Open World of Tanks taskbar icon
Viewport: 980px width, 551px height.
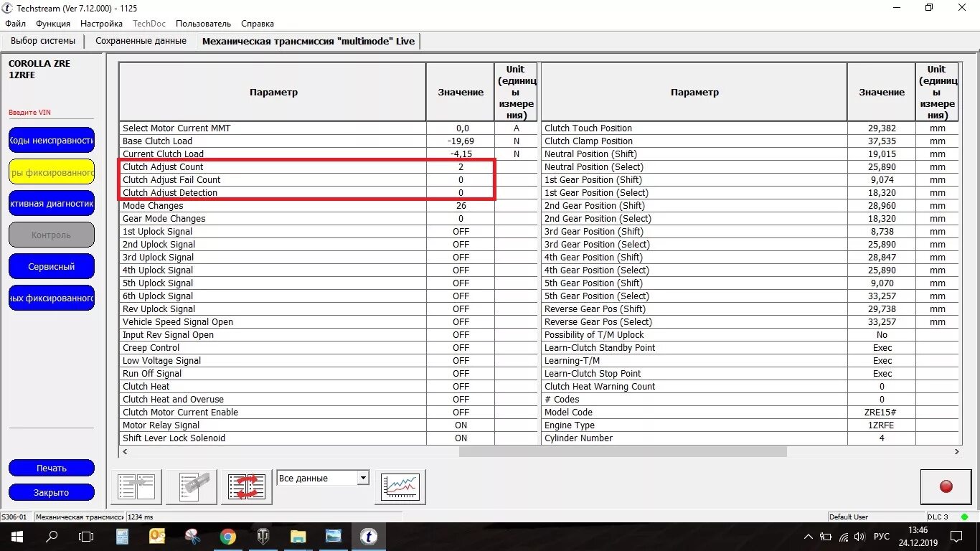pos(263,537)
